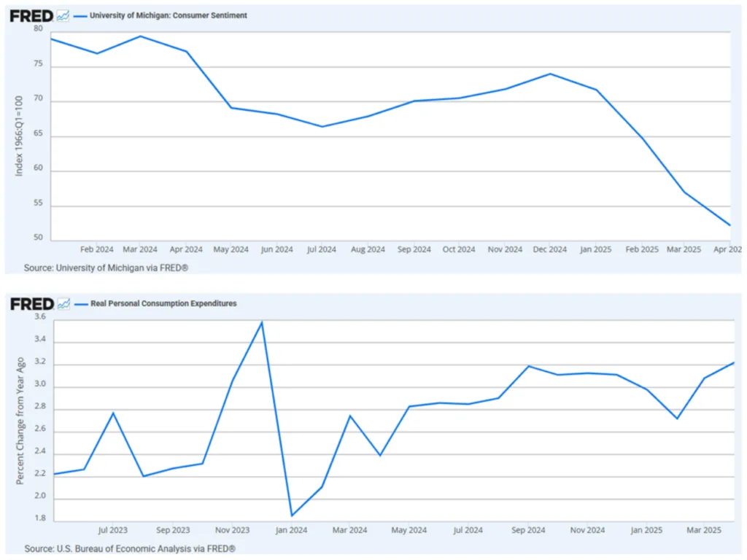
Task: Click the blue line marker in the Consumer Sentiment legend
Action: click(x=80, y=14)
